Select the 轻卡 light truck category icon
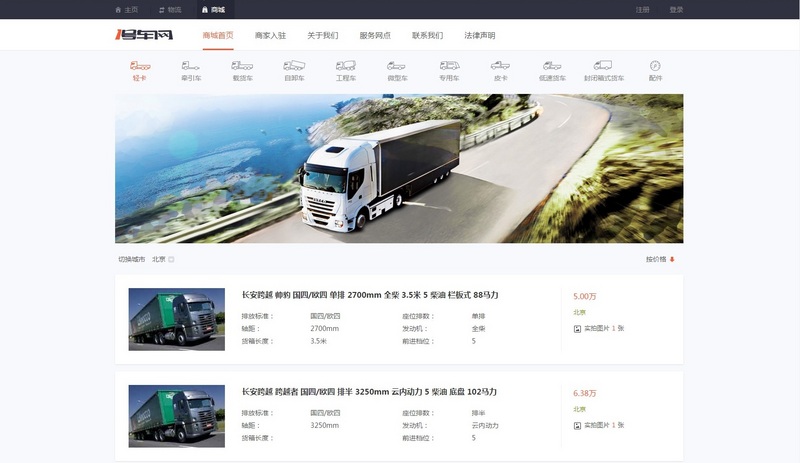 click(140, 67)
